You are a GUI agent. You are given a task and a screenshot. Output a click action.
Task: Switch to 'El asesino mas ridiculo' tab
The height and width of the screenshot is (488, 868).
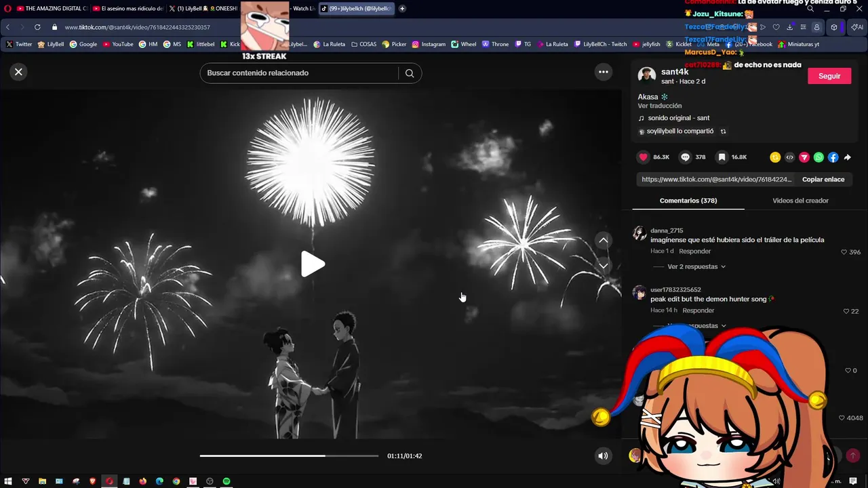128,9
